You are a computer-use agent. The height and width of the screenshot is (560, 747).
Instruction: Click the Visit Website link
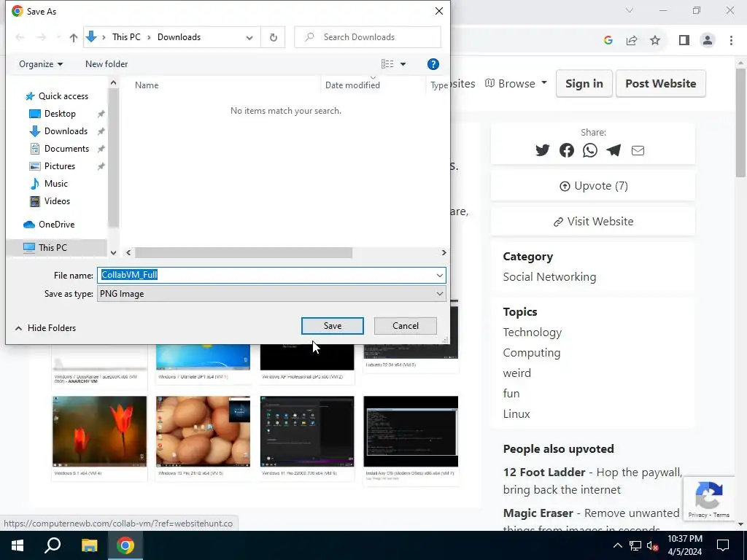[593, 222]
